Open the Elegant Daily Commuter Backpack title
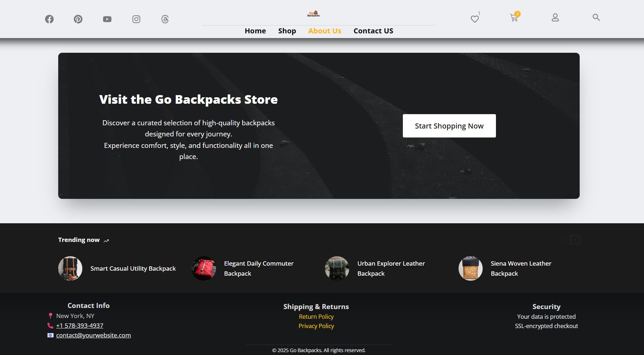Viewport: 644px width, 355px height. coord(259,268)
